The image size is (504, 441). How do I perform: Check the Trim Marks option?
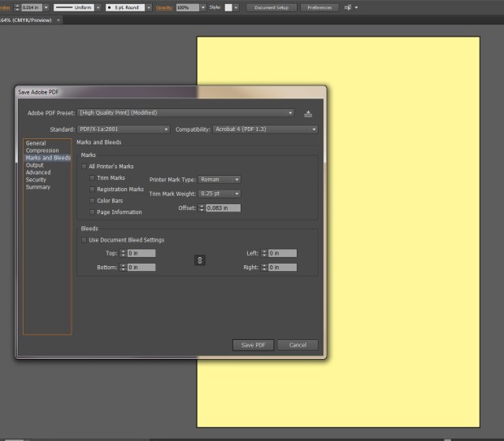(x=93, y=177)
